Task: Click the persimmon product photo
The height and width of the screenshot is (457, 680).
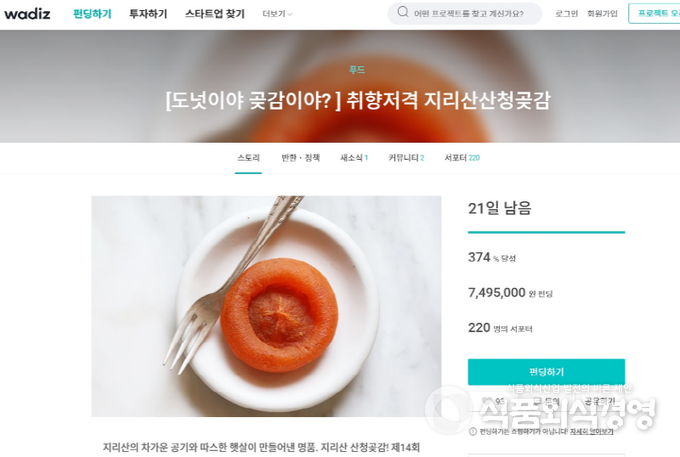Action: (266, 306)
